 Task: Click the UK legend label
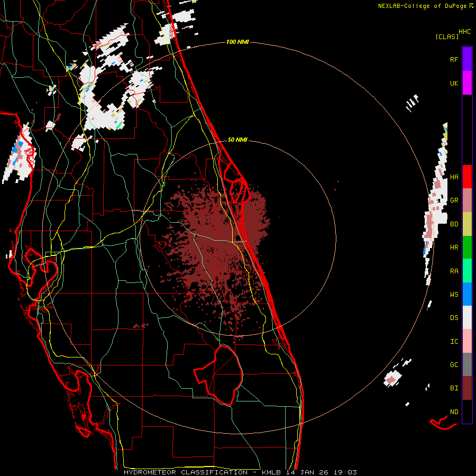(x=454, y=84)
